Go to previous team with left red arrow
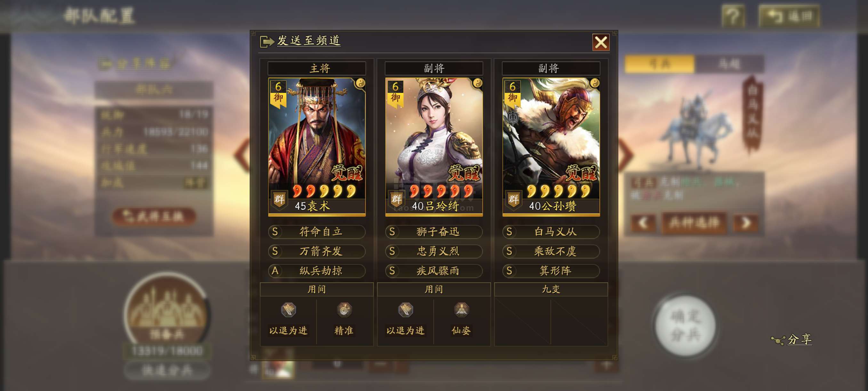 coord(242,155)
